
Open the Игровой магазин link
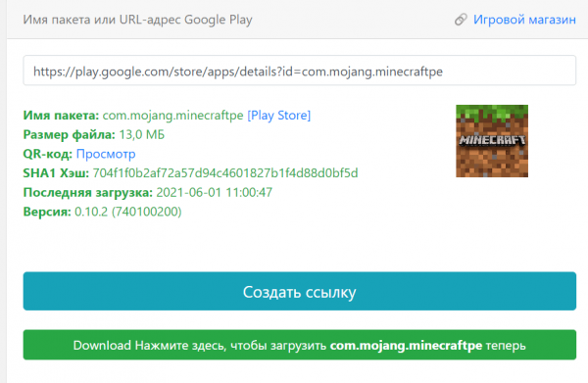tap(524, 20)
